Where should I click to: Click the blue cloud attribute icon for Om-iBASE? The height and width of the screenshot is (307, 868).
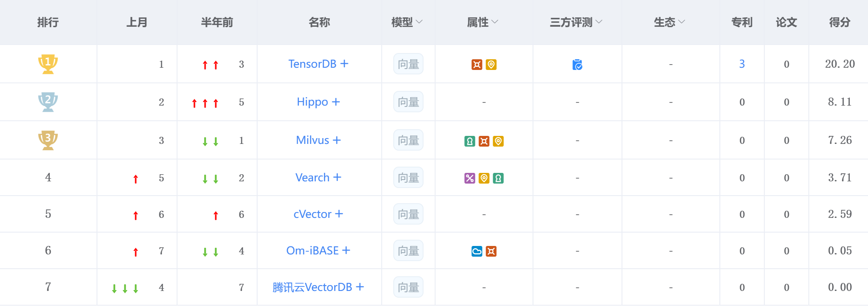[x=477, y=251]
